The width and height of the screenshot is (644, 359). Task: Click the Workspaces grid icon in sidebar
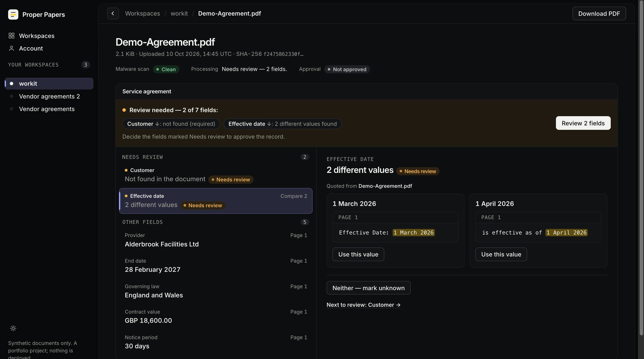[12, 36]
